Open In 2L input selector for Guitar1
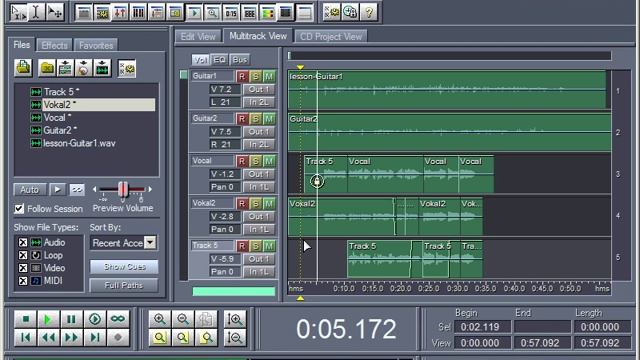This screenshot has height=360, width=640. [259, 102]
